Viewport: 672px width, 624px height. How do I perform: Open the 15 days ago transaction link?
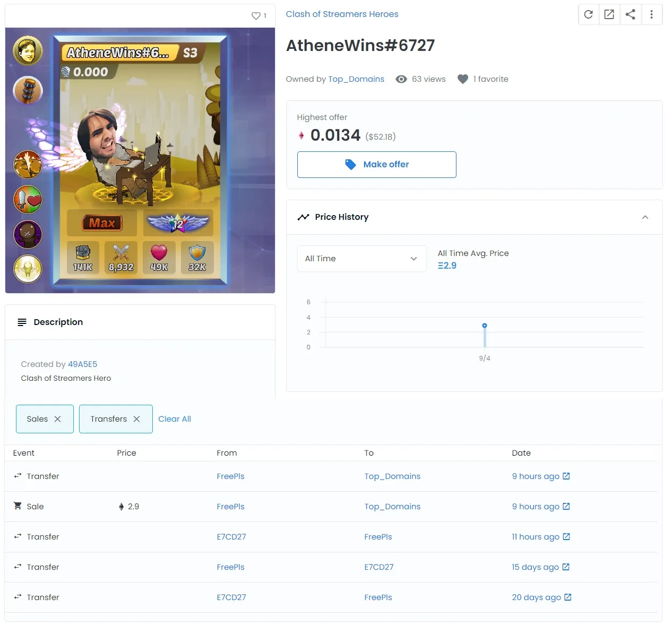click(x=541, y=567)
